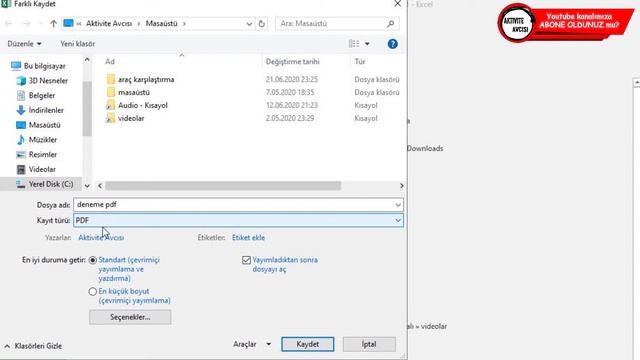The width and height of the screenshot is (640, 360).
Task: Close the Farklı Kaydet dialog
Action: [x=398, y=4]
